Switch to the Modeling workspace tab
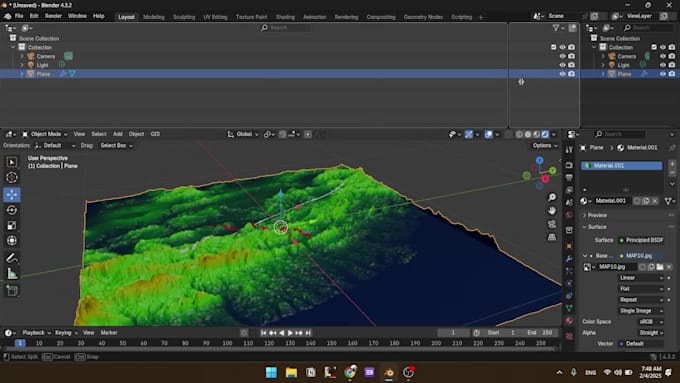The height and width of the screenshot is (383, 680). tap(154, 17)
